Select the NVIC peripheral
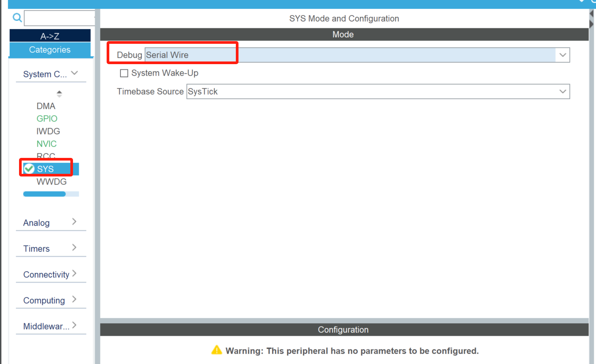Image resolution: width=596 pixels, height=364 pixels. (46, 143)
